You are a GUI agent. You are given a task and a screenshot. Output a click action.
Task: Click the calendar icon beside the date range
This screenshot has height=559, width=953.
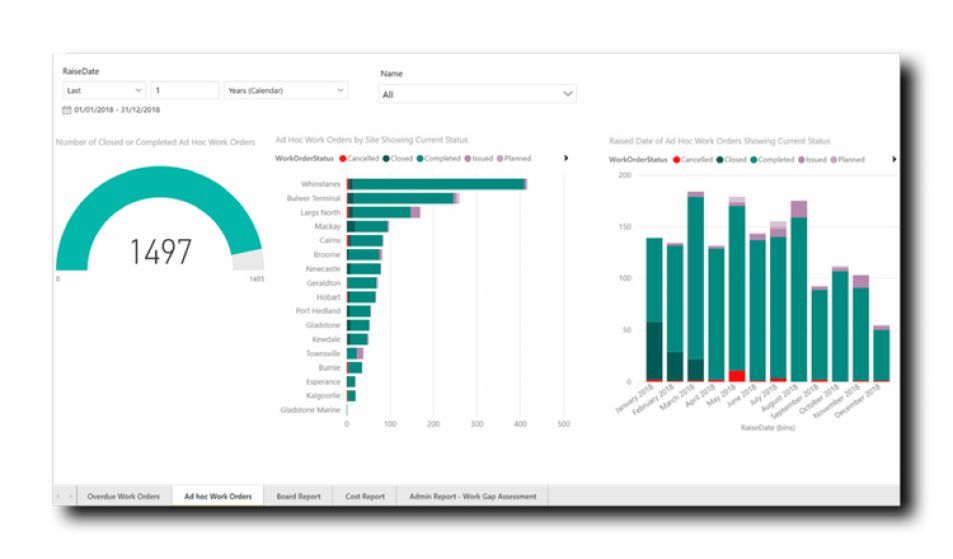click(x=67, y=110)
